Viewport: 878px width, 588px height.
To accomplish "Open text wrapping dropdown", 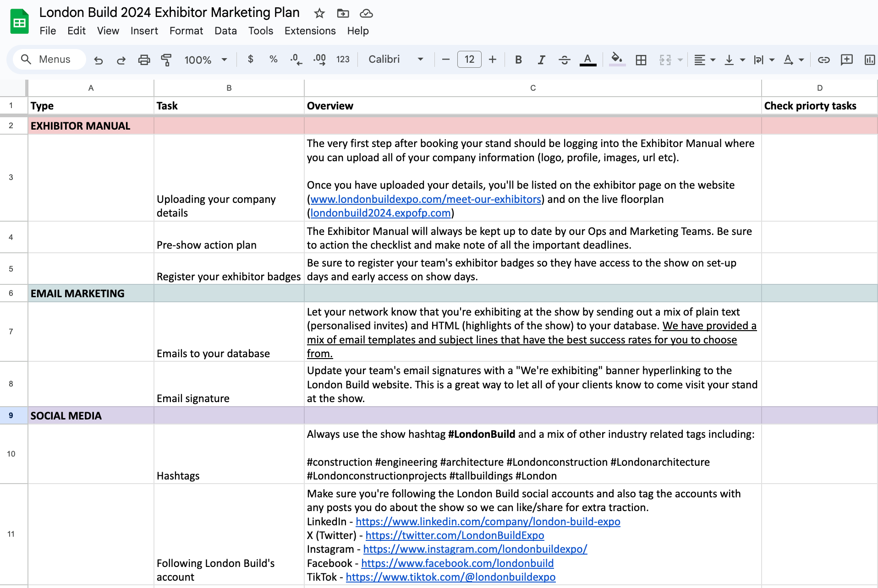I will 764,60.
